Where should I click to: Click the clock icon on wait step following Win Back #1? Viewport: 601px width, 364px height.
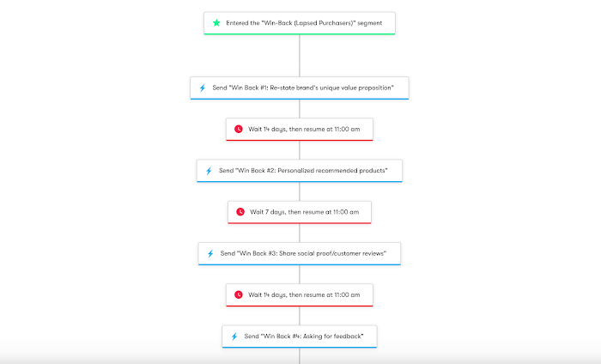(239, 129)
